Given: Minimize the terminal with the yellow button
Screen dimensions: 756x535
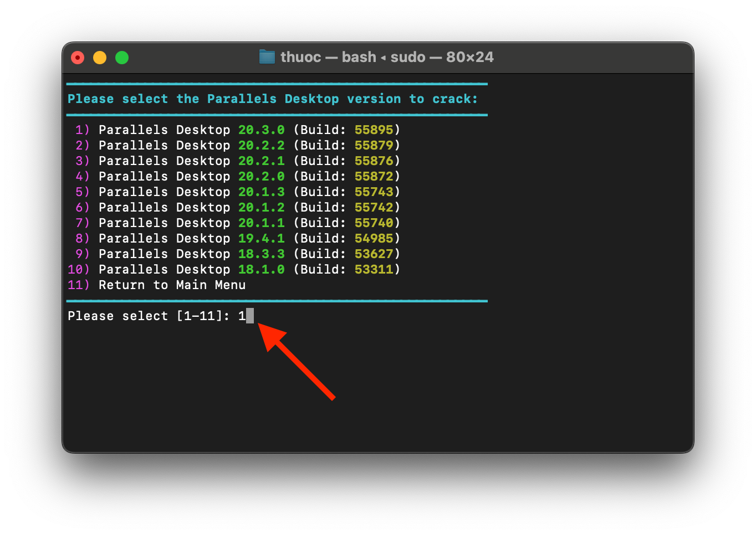Looking at the screenshot, I should [100, 58].
